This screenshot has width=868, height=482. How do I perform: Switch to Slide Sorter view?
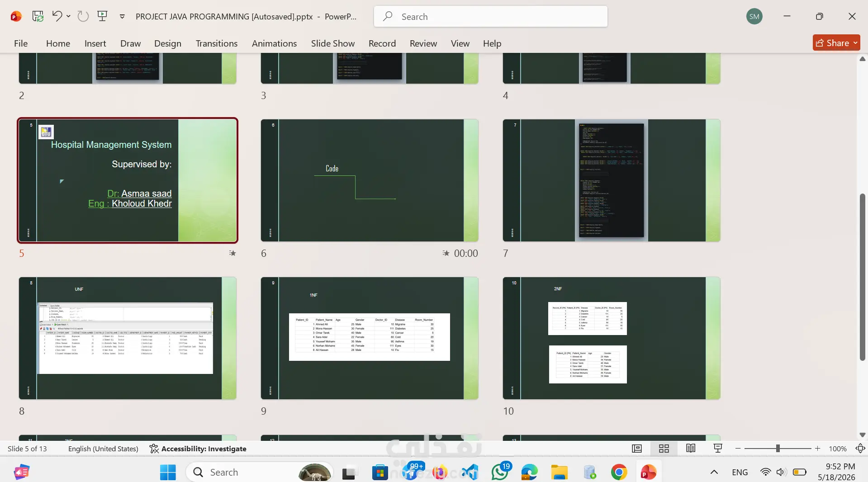(x=664, y=449)
